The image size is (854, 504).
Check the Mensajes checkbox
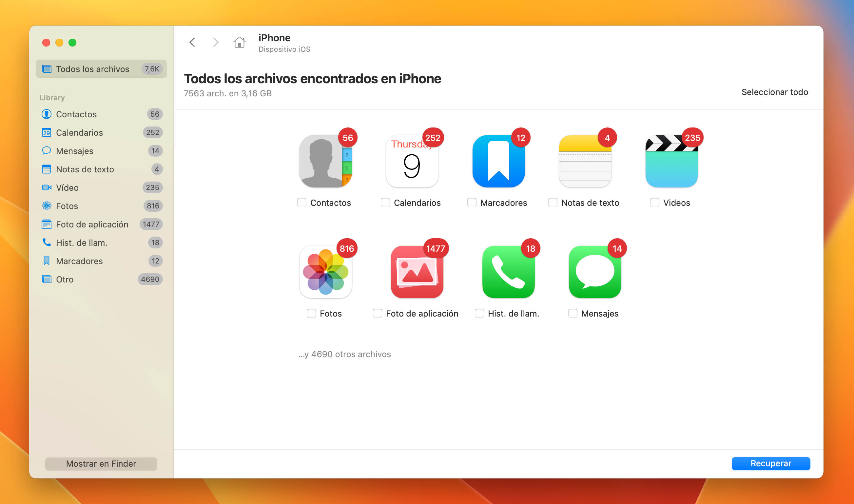pyautogui.click(x=573, y=314)
